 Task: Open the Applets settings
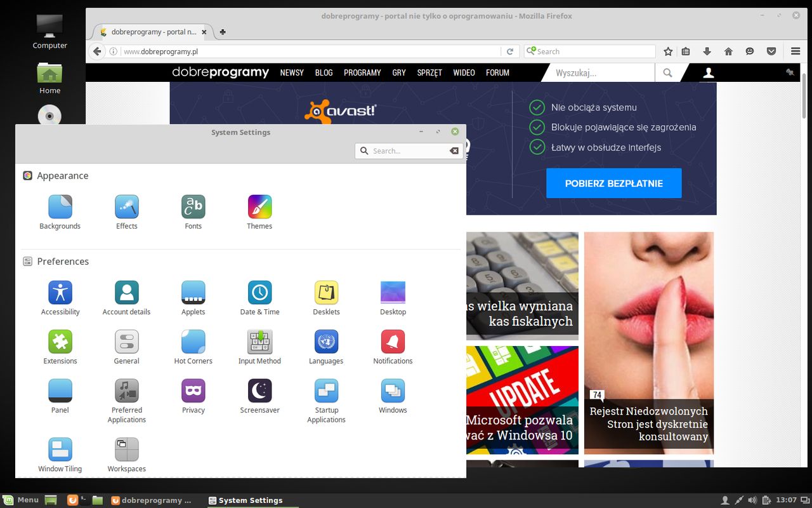point(193,298)
